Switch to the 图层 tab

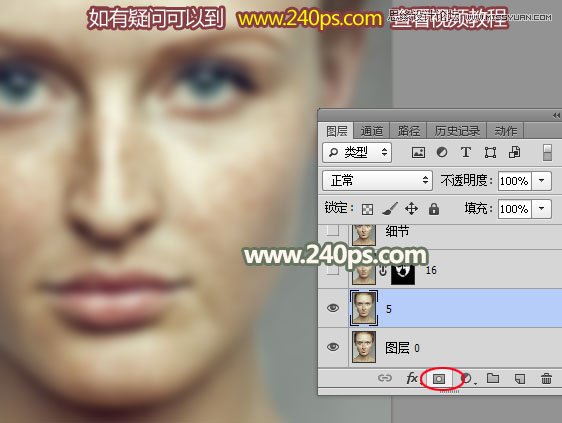(x=336, y=131)
